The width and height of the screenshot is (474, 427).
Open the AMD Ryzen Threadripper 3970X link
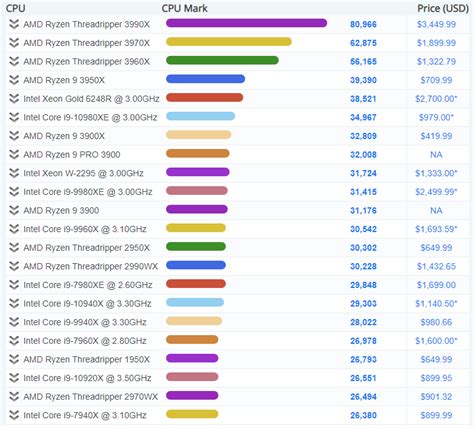pos(87,43)
